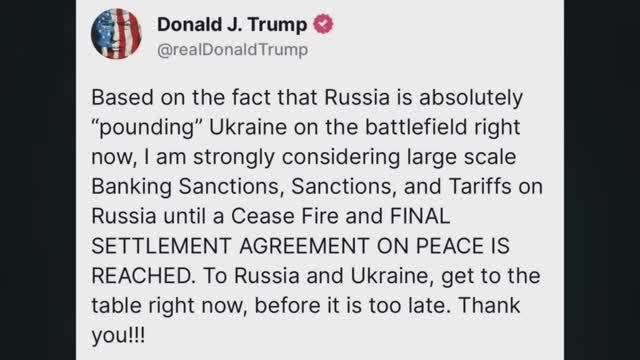
Task: Click the word "Tariffs" in the post
Action: click(x=480, y=186)
